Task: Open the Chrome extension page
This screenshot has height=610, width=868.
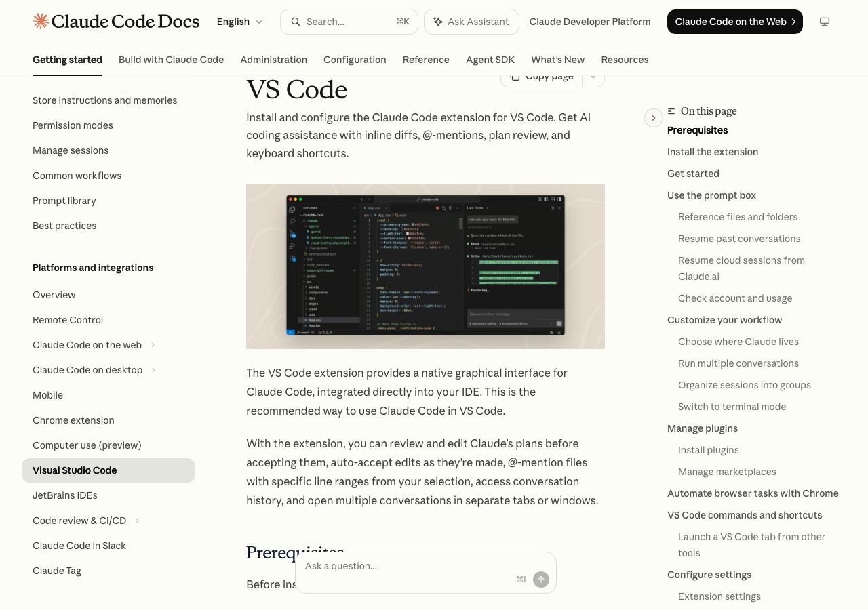Action: coord(73,420)
